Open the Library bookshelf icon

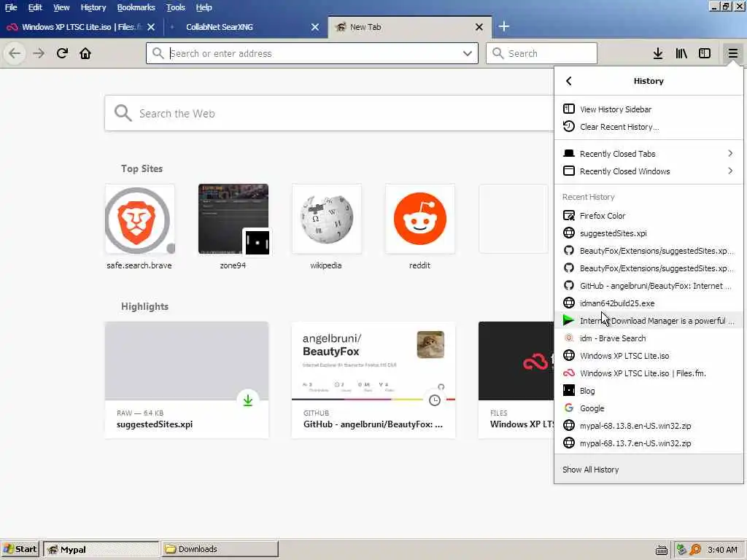pyautogui.click(x=681, y=53)
